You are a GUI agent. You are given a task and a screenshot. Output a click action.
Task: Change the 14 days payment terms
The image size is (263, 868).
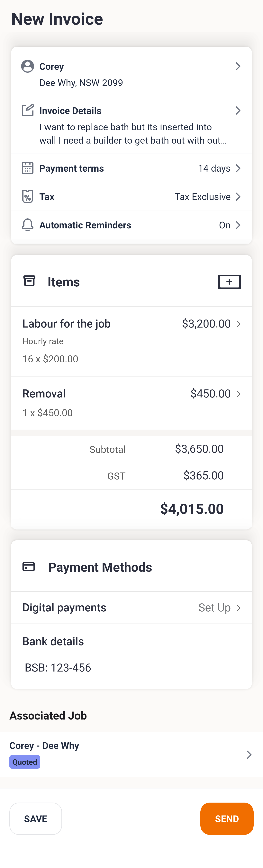219,168
